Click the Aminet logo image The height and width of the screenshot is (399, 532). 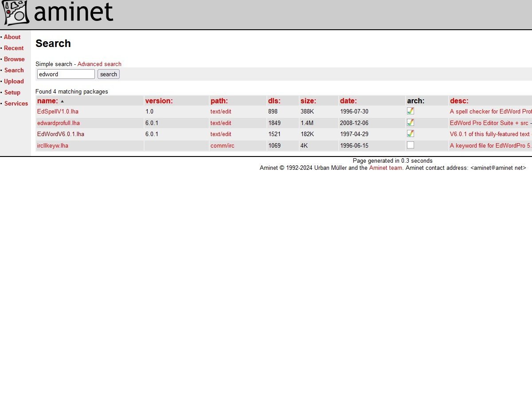[x=58, y=13]
